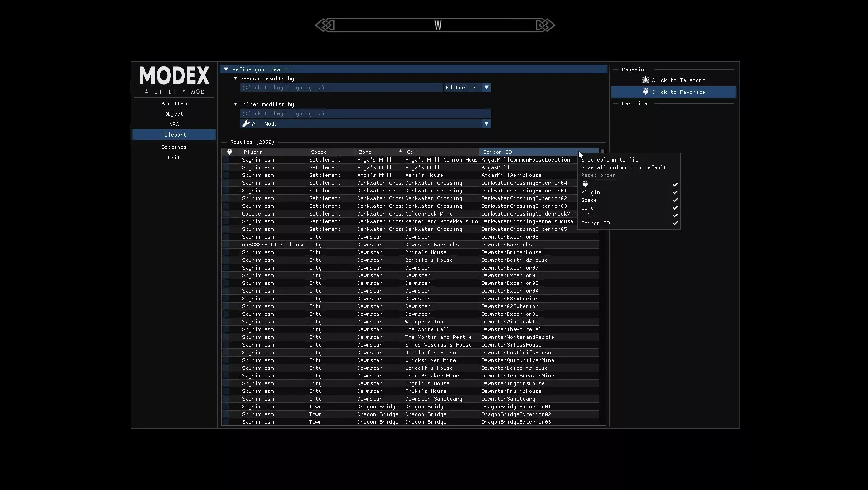Image resolution: width=868 pixels, height=490 pixels.
Task: Open the Object page
Action: (x=174, y=114)
